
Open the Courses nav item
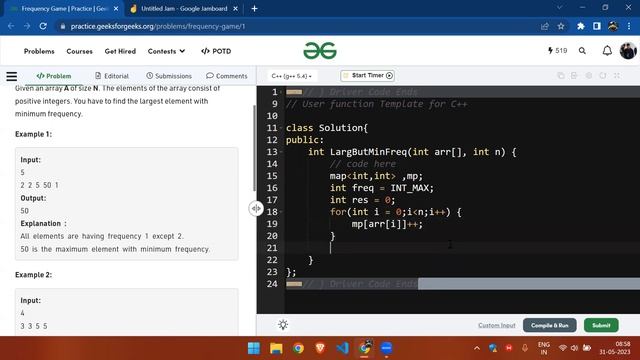pyautogui.click(x=80, y=51)
